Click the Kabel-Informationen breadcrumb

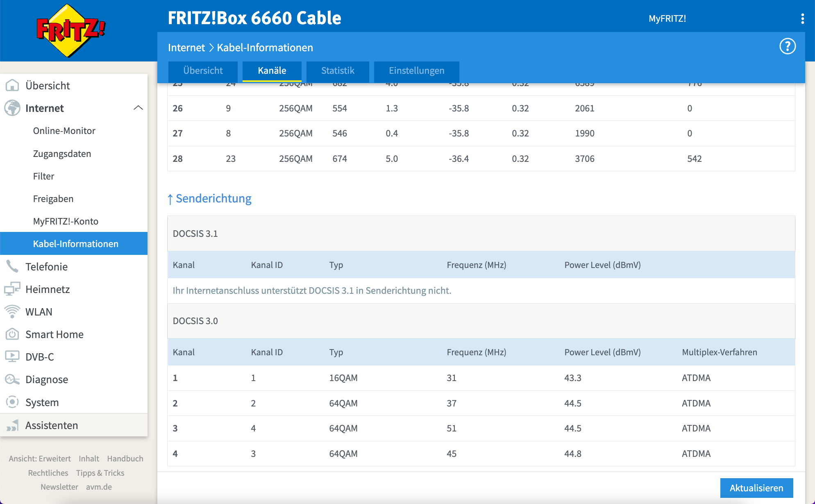click(x=265, y=48)
